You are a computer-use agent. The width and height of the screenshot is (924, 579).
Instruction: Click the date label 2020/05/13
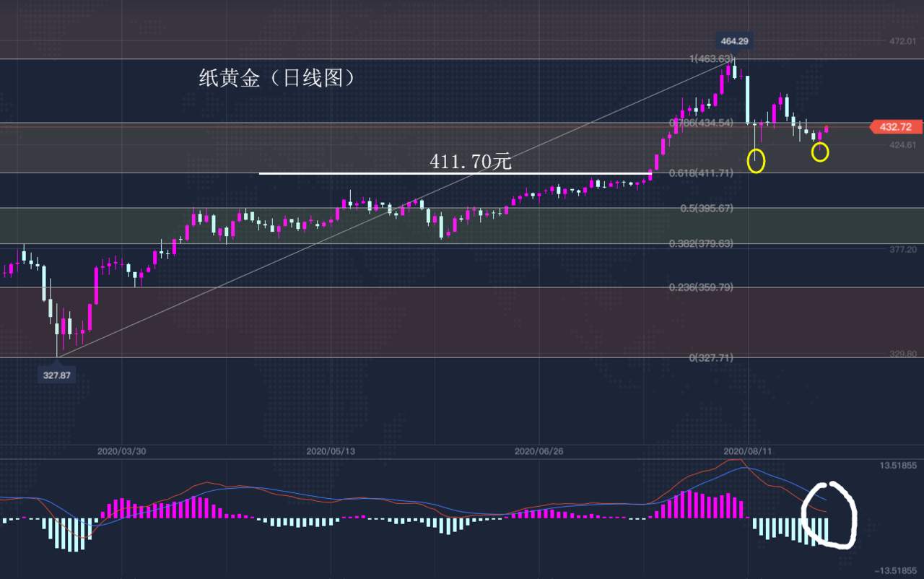[x=331, y=451]
